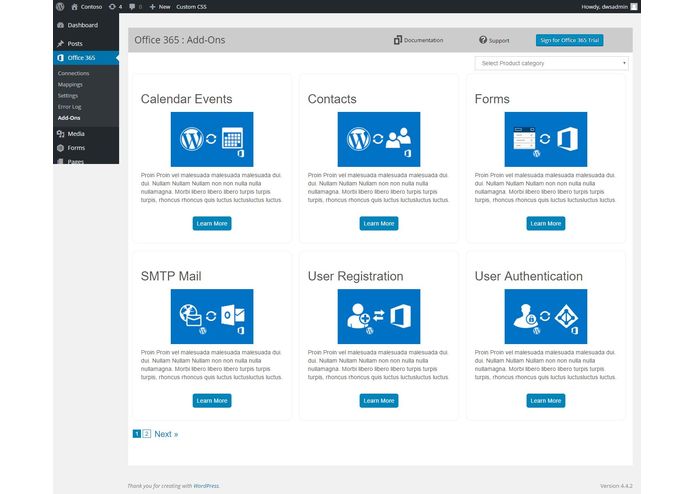The height and width of the screenshot is (494, 695).
Task: Select pagination page 1
Action: pos(137,434)
